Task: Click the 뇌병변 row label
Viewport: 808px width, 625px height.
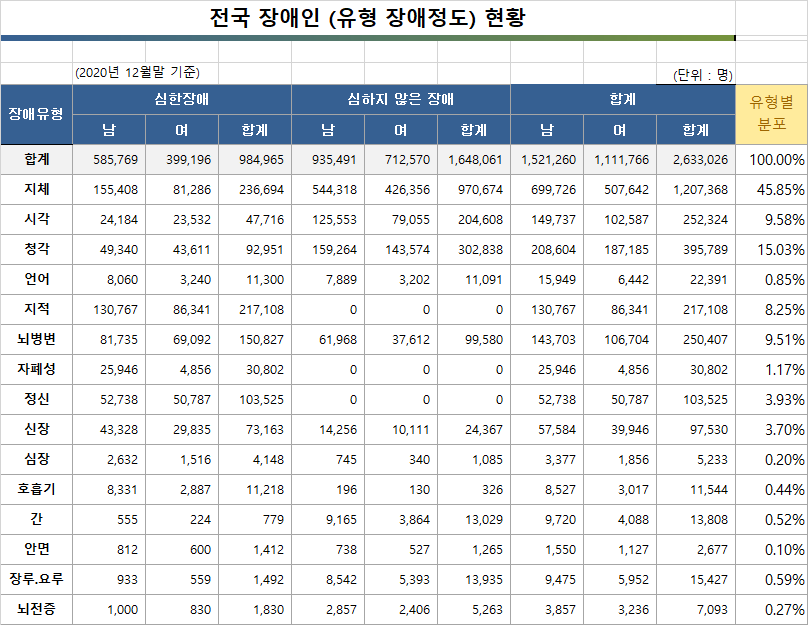Action: tap(36, 339)
